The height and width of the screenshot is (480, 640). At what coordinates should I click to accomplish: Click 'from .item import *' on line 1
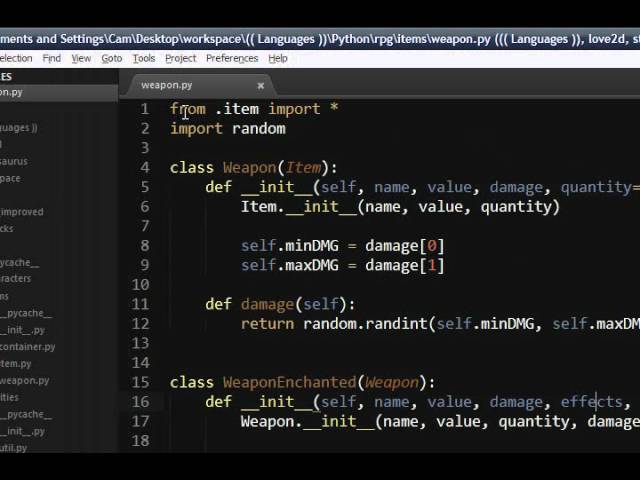[x=254, y=109]
